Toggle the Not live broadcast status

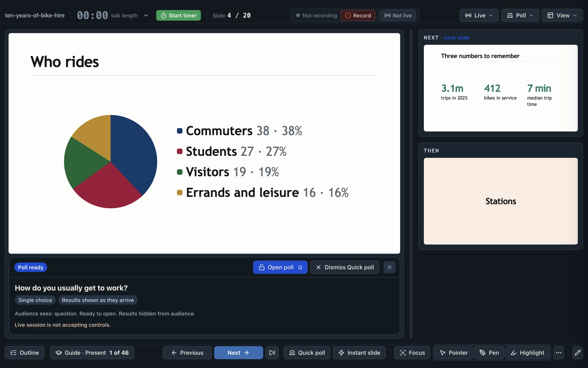pyautogui.click(x=398, y=15)
